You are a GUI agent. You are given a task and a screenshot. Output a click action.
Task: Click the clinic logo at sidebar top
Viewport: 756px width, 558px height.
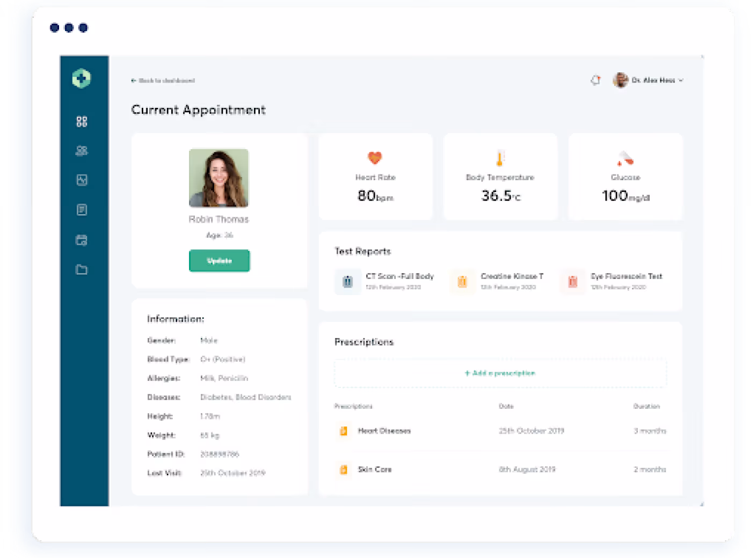point(82,78)
